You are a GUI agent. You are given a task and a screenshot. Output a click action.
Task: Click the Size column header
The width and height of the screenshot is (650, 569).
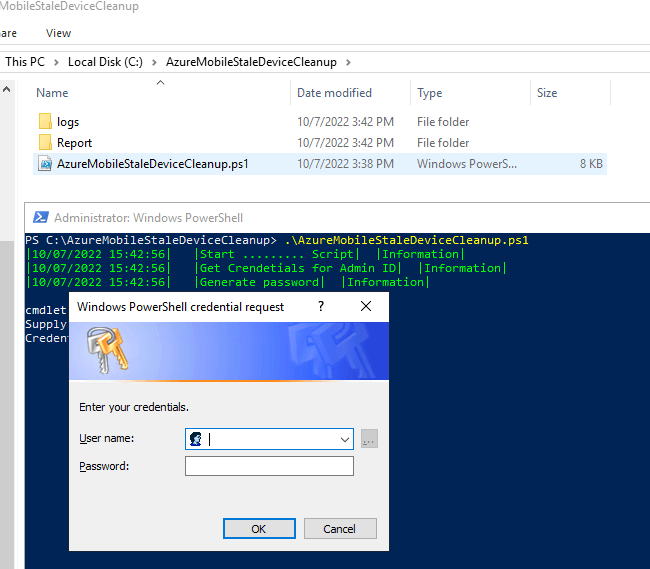click(547, 93)
